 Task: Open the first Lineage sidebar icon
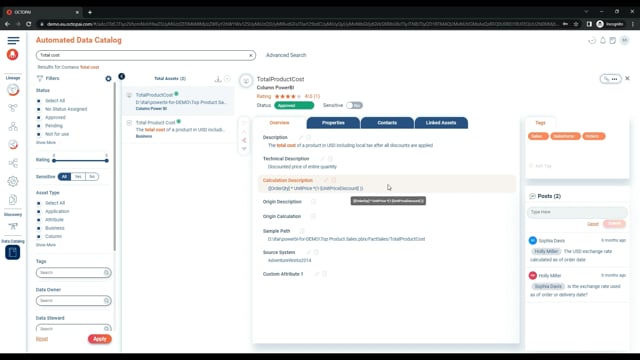click(x=13, y=90)
